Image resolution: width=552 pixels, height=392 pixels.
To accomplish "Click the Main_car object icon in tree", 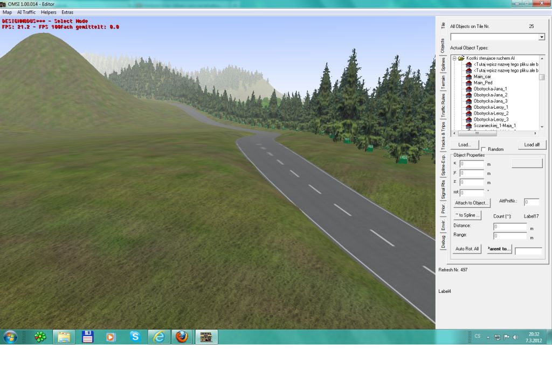I will click(469, 76).
